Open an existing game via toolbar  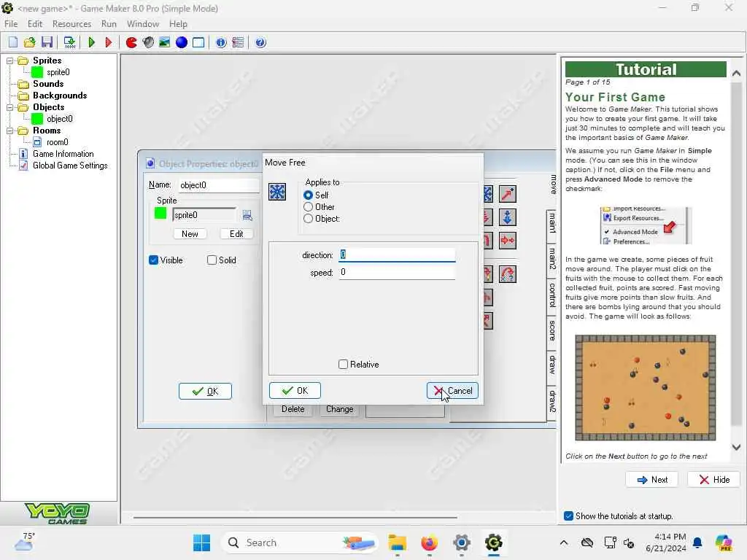(x=29, y=42)
